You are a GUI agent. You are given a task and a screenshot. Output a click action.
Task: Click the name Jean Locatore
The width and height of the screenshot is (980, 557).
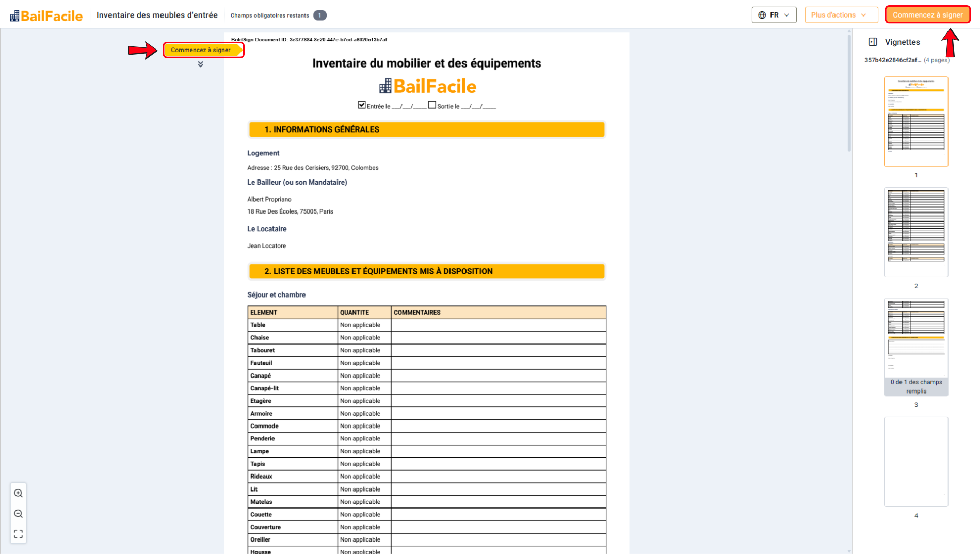[x=266, y=246]
